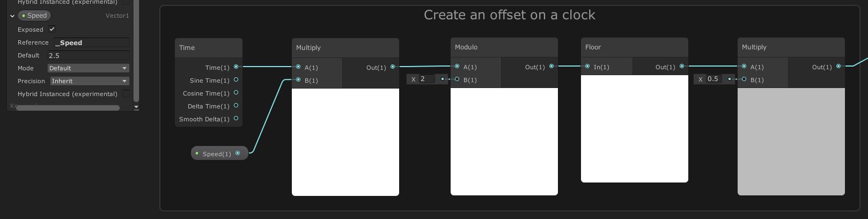Click the Floor node In(1) port
Image resolution: width=868 pixels, height=219 pixels.
point(587,67)
